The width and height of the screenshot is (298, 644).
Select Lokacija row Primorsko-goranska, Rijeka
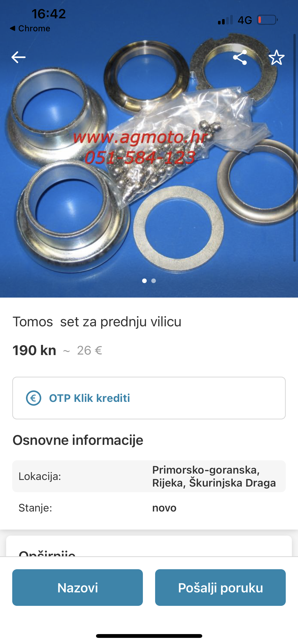click(149, 476)
